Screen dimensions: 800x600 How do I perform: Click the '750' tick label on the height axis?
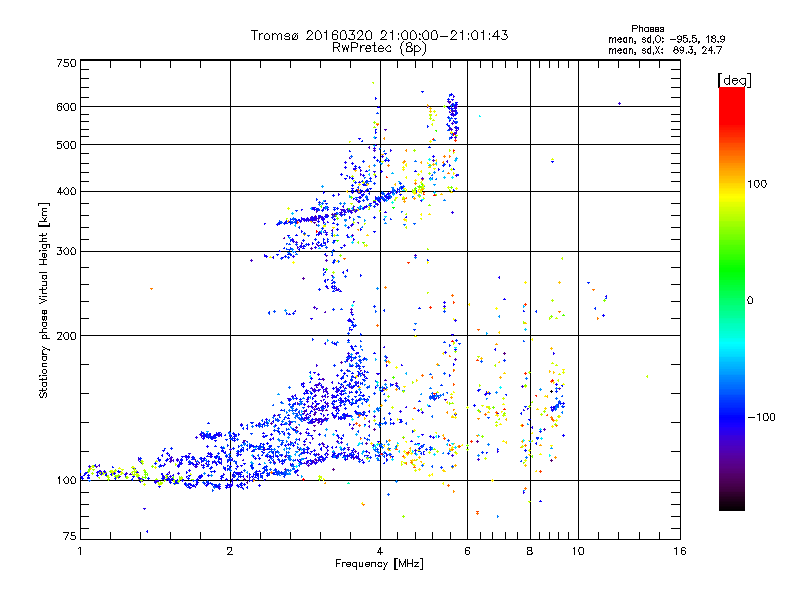pyautogui.click(x=66, y=63)
